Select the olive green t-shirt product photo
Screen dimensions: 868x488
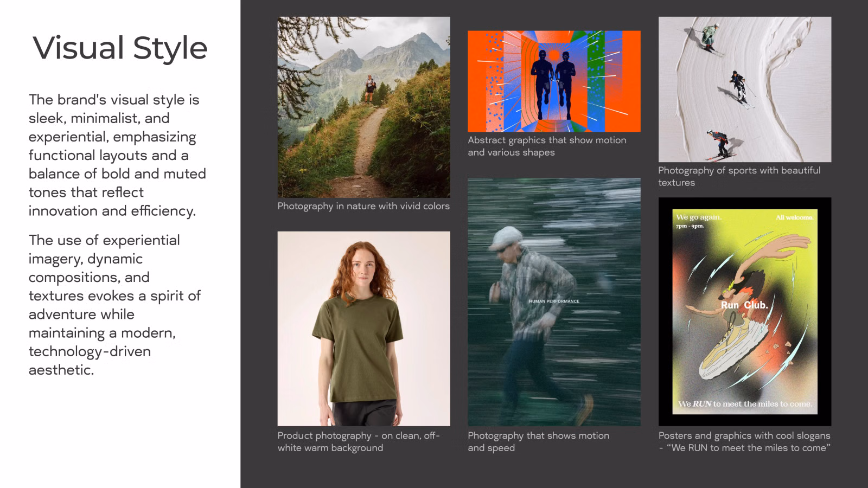pos(364,329)
